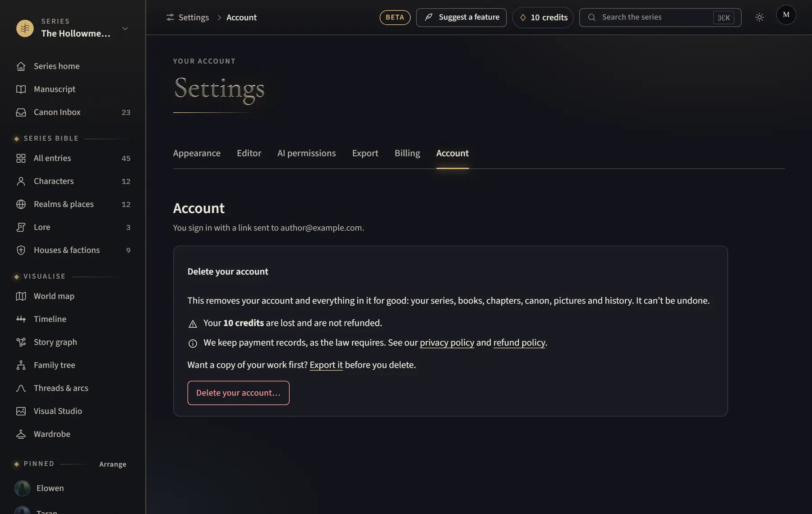Screen dimensions: 812x514
Task: Click the series logo emblem
Action: pos(25,28)
